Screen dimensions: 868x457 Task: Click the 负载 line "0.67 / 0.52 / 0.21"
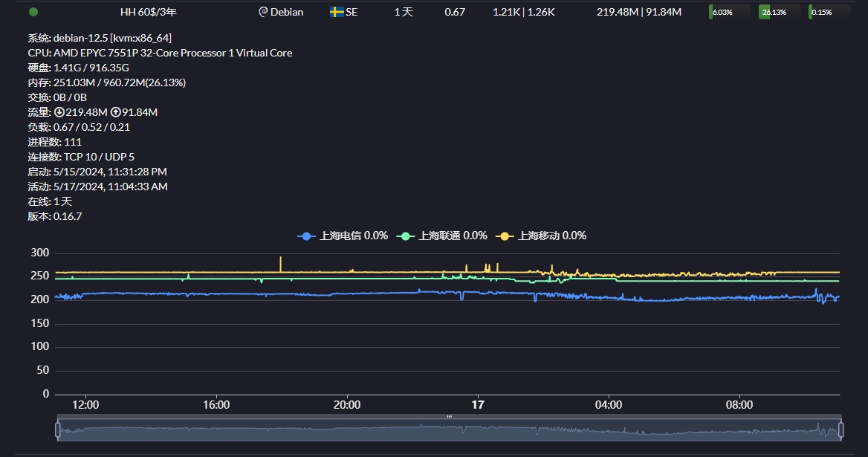click(x=80, y=127)
